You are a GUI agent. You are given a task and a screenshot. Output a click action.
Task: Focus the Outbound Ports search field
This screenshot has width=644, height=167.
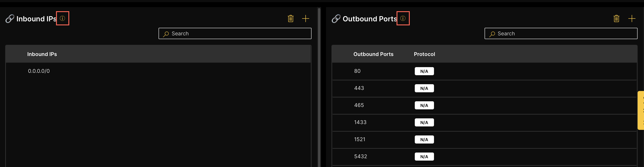(561, 33)
